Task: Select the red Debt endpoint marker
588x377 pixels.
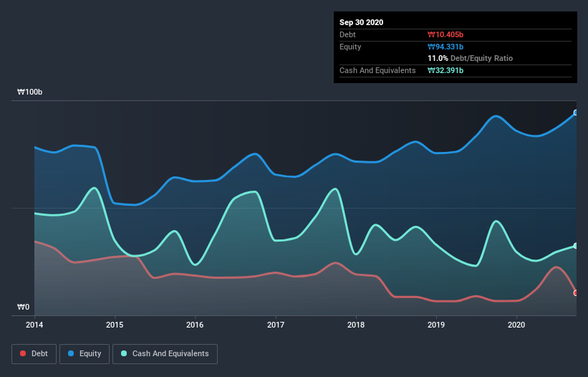Action: (x=576, y=293)
